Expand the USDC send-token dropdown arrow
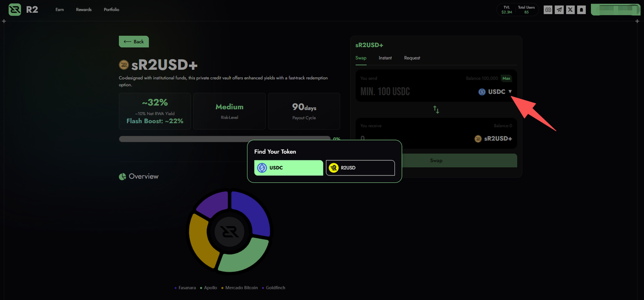 (x=510, y=92)
